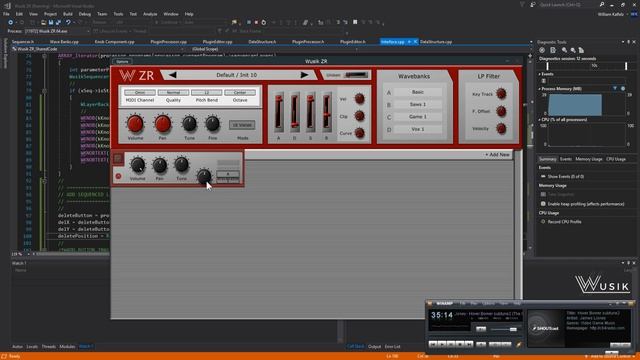The image size is (640, 360).
Task: Click Quick Launch search magnifier icon
Action: point(602,4)
